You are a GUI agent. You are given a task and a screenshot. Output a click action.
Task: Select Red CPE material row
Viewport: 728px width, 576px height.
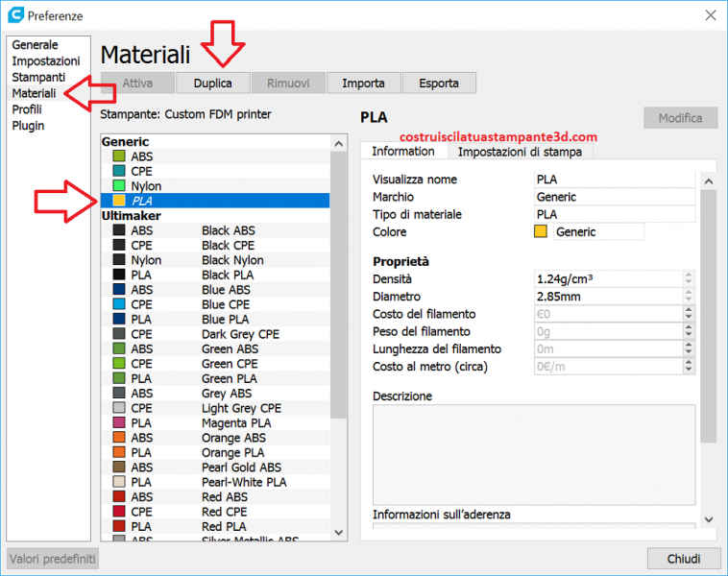[x=215, y=512]
